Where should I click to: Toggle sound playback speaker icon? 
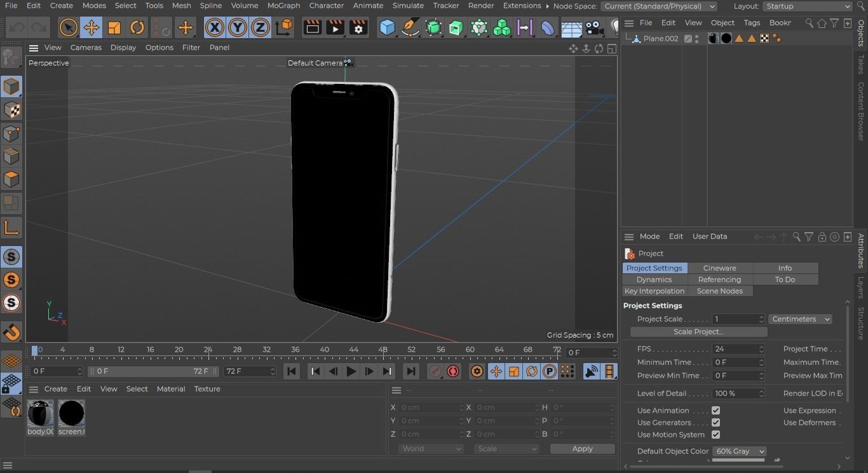click(592, 371)
